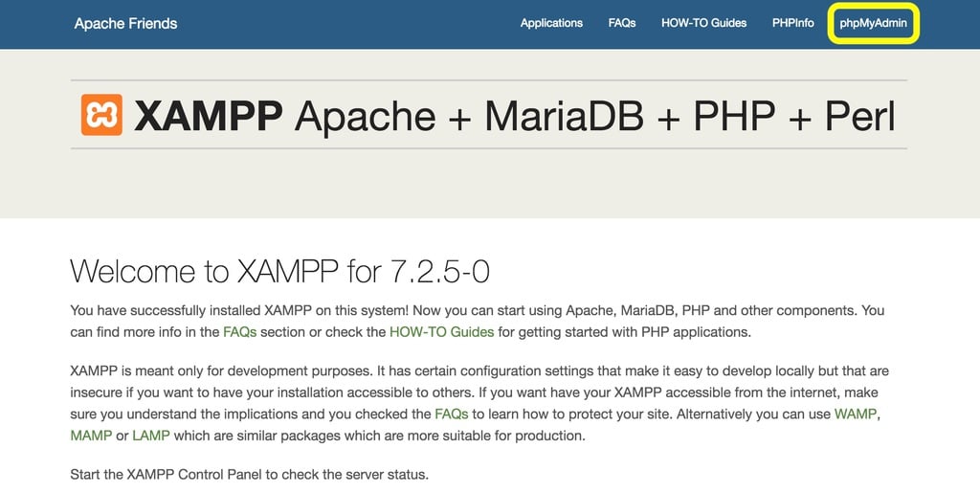The height and width of the screenshot is (493, 980).
Task: Click the FAQs link about protecting your site
Action: [x=452, y=414]
